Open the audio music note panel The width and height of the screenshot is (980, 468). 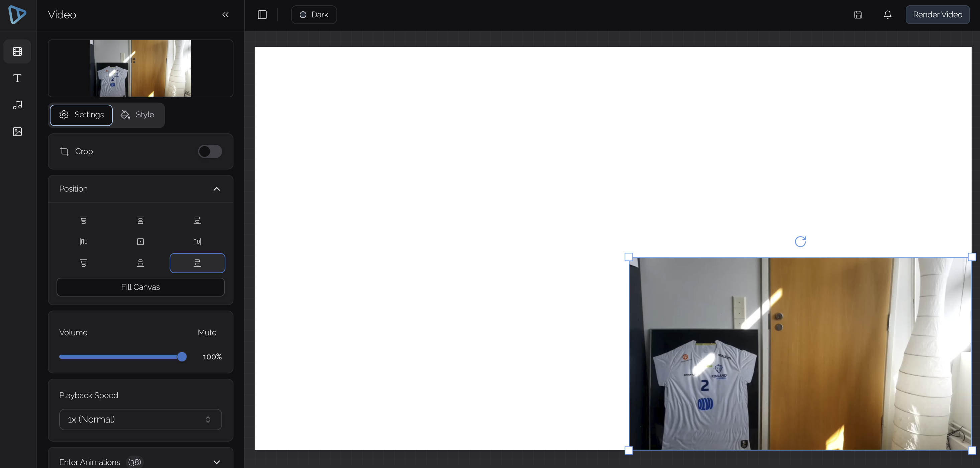click(x=17, y=105)
